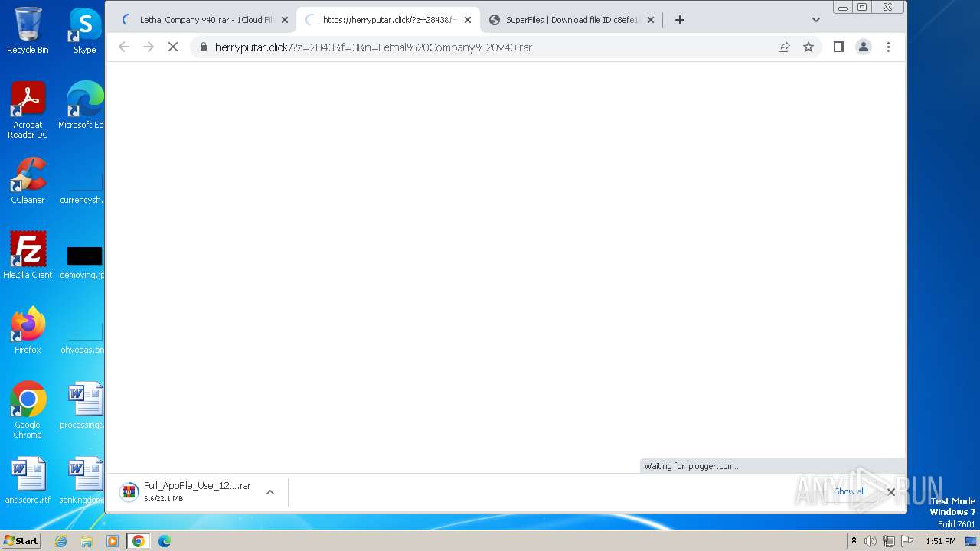The image size is (980, 551).
Task: Switch to SuperFiles download tab
Action: [x=571, y=20]
